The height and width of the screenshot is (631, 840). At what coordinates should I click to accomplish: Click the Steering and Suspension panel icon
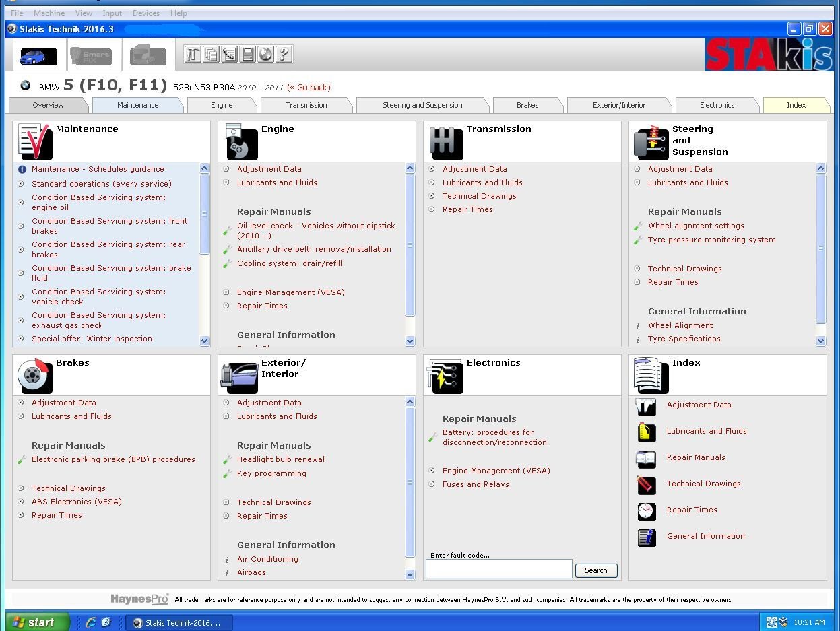point(651,142)
